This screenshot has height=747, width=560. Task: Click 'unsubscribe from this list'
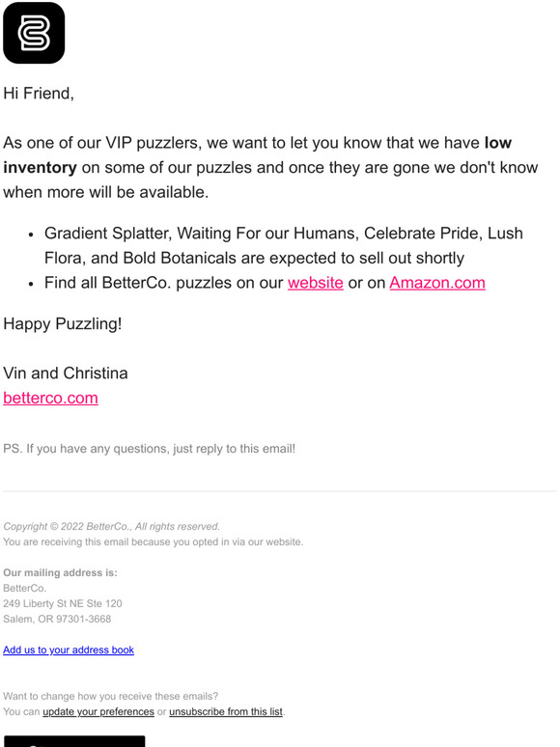(x=226, y=711)
